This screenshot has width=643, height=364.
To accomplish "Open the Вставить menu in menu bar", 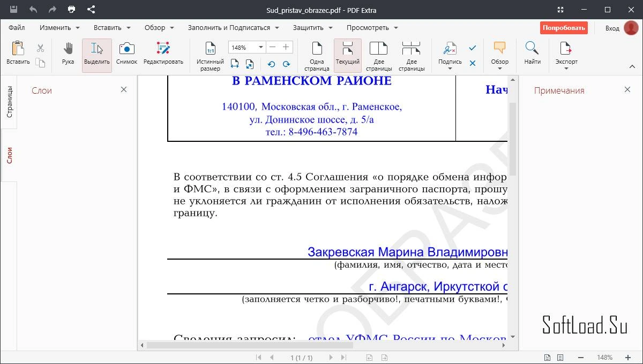I will (x=111, y=27).
